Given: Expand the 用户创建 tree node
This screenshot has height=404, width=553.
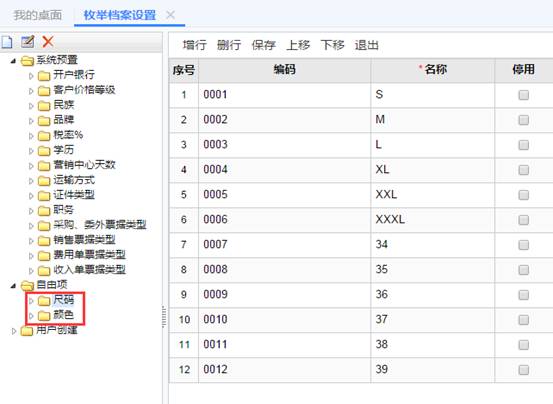Looking at the screenshot, I should click(14, 331).
